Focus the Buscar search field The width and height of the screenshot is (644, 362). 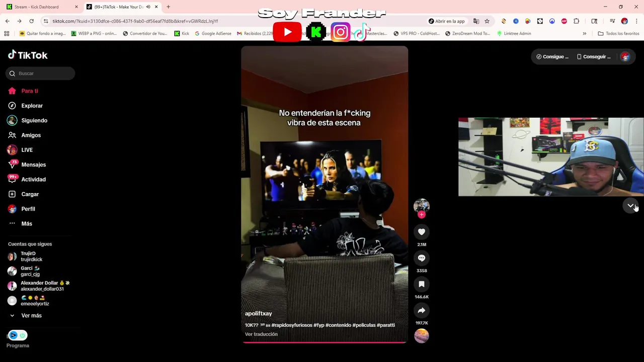click(40, 73)
